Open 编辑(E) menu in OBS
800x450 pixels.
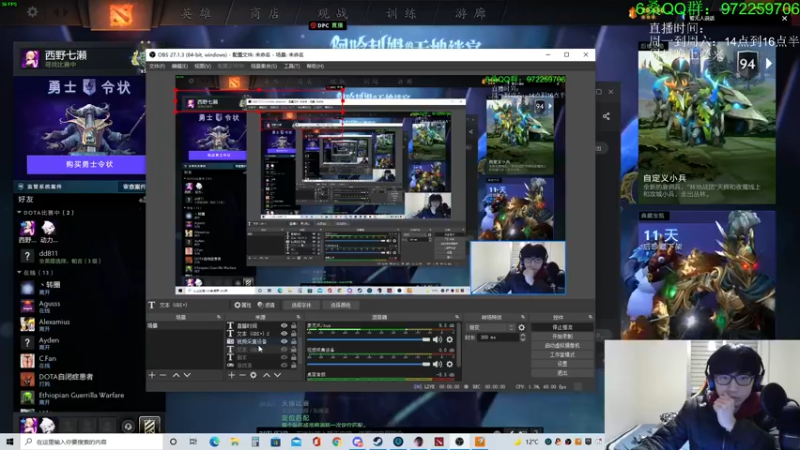180,66
